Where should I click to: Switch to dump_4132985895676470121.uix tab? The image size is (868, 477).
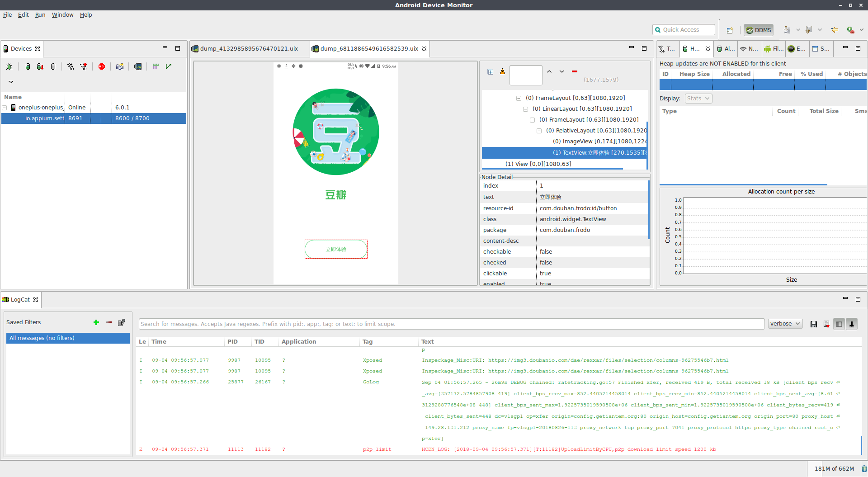[249, 49]
